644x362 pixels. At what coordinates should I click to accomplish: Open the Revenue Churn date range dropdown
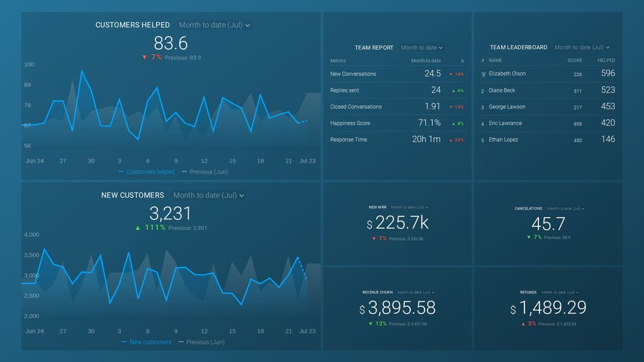tap(416, 292)
